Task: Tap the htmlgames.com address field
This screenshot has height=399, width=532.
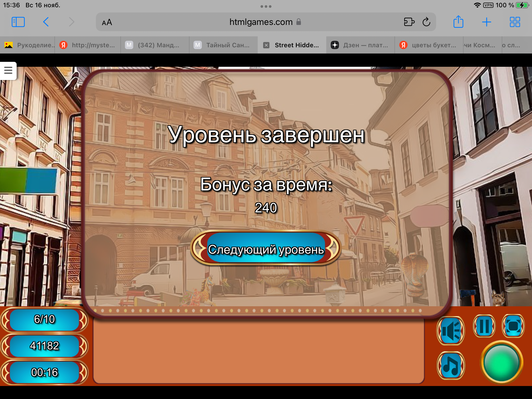Action: tap(261, 22)
